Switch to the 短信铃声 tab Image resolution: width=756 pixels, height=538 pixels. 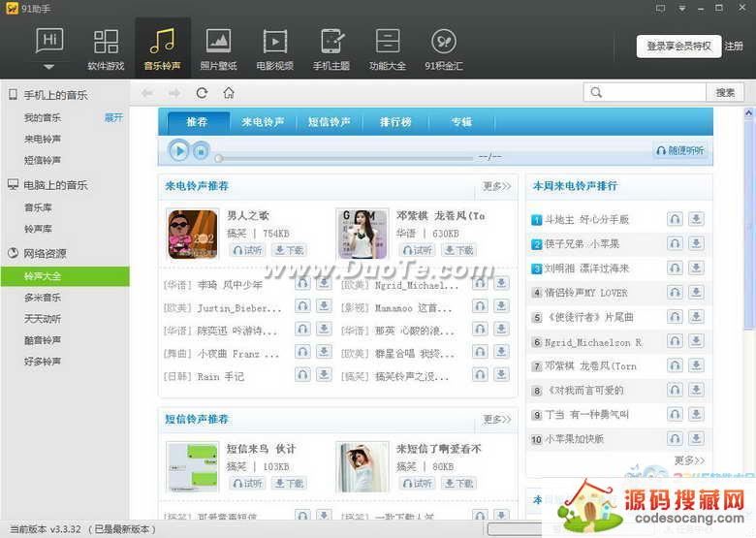pos(330,122)
